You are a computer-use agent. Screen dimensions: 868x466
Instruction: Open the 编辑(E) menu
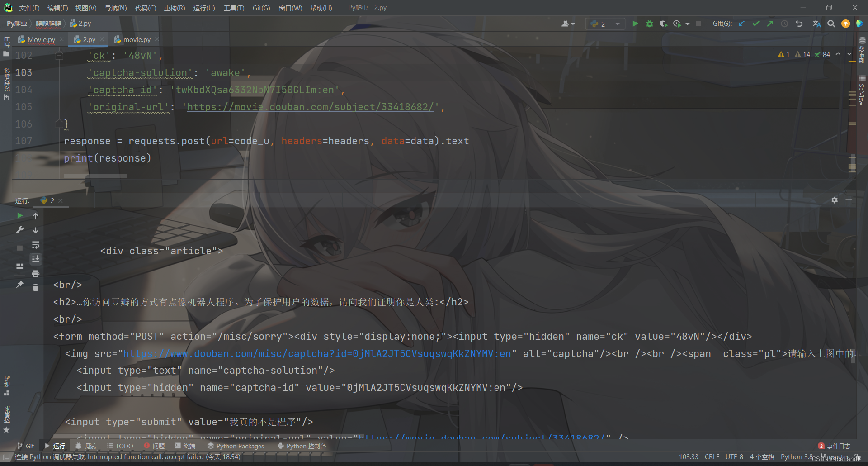[x=57, y=8]
